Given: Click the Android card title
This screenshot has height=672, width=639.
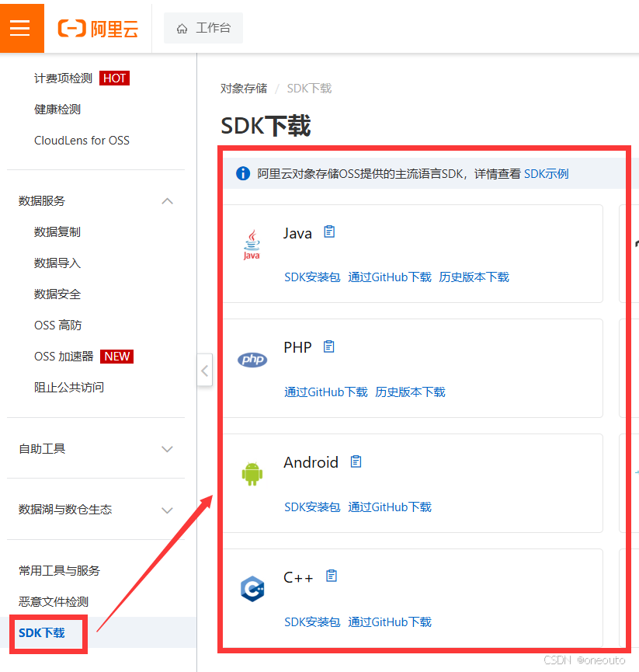Looking at the screenshot, I should click(311, 462).
